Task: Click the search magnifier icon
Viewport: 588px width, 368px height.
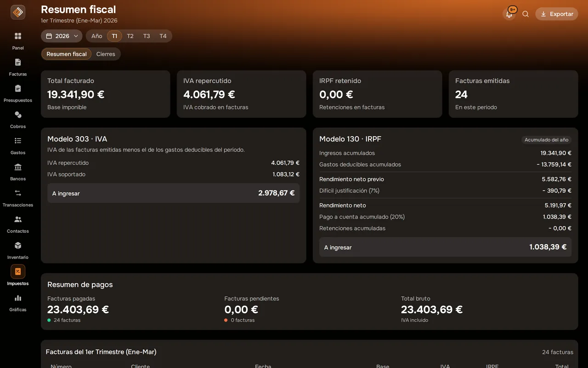Action: 526,14
